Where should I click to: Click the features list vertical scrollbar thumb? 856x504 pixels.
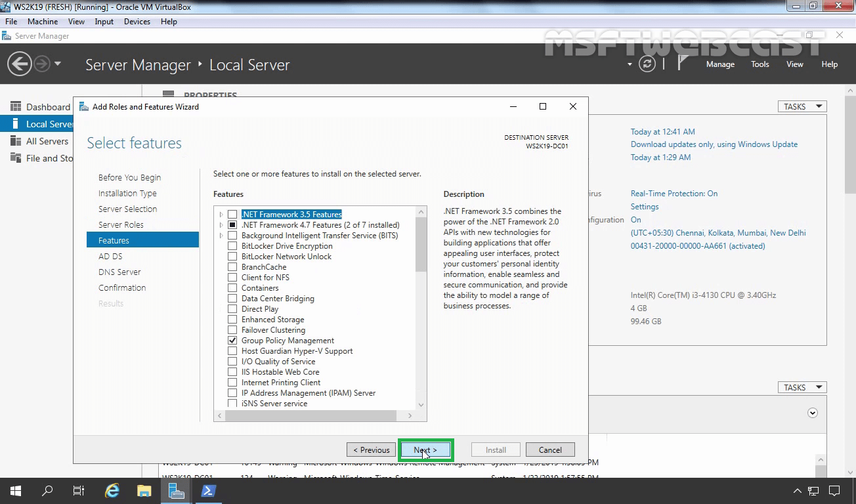pyautogui.click(x=421, y=244)
